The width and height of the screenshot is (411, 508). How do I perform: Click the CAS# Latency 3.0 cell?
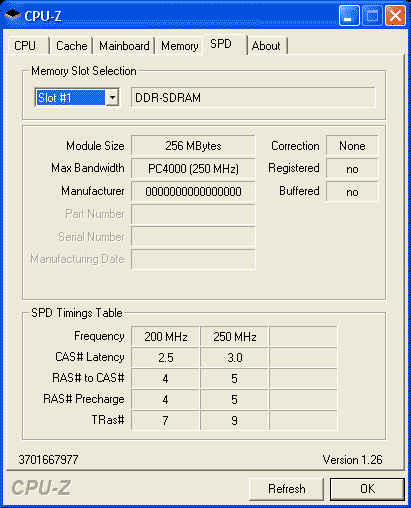pyautogui.click(x=235, y=358)
